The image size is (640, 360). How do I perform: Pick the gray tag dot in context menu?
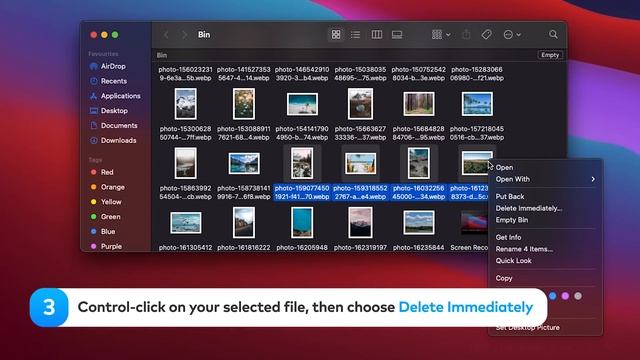pos(578,296)
